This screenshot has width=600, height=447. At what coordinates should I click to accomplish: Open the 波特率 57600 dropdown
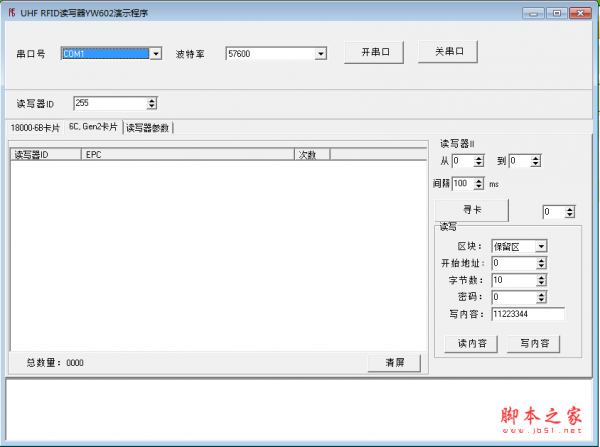pos(321,54)
